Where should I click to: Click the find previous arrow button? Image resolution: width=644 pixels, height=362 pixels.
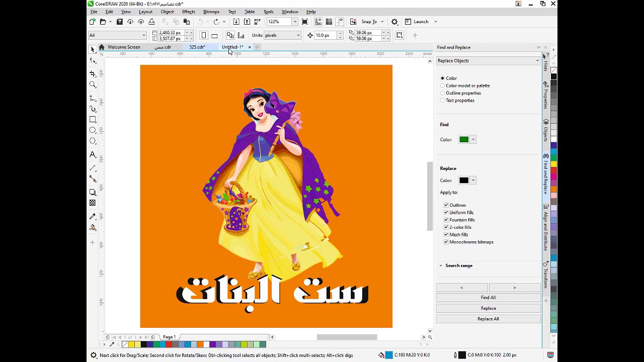point(462,288)
